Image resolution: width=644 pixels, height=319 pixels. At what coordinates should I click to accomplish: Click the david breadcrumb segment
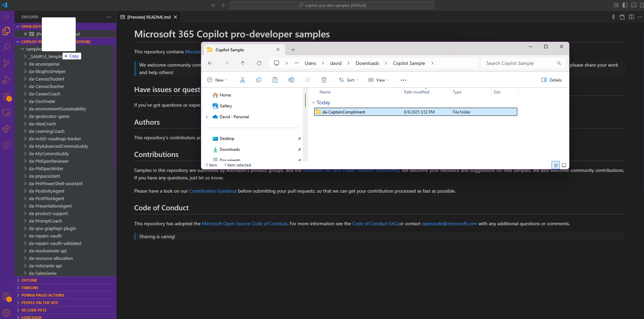(x=336, y=63)
